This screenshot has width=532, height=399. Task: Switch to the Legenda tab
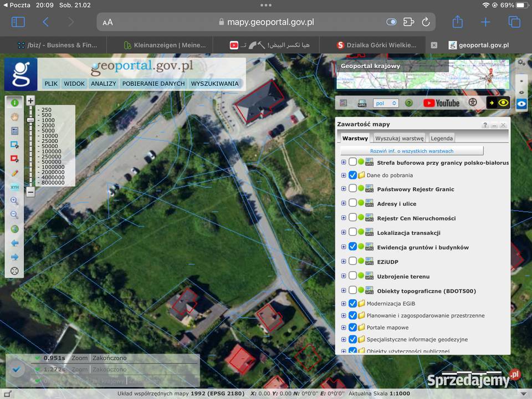pyautogui.click(x=441, y=139)
